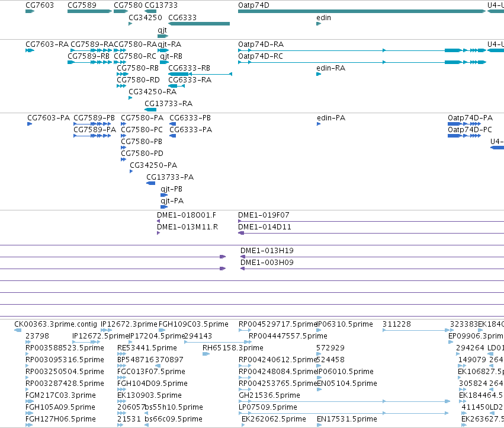Screen dimensions: 504x428
Task: Select clone DME1-014D11
Action: tap(265, 227)
